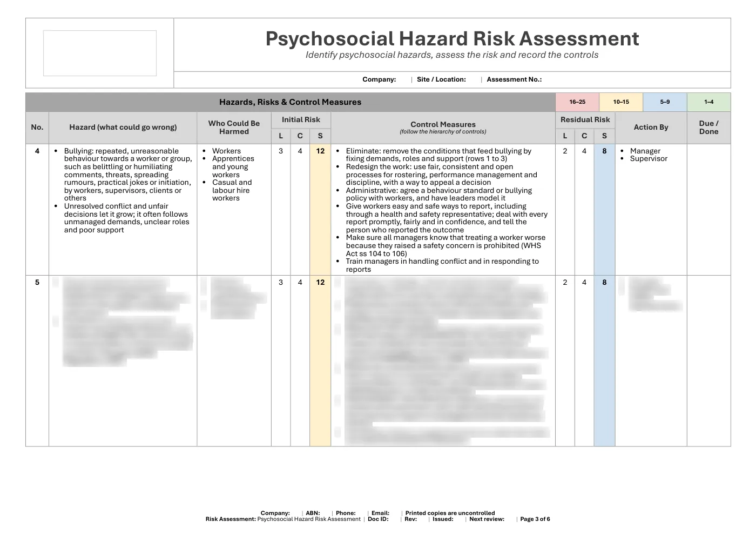Click the 'No.' column header

[x=37, y=128]
